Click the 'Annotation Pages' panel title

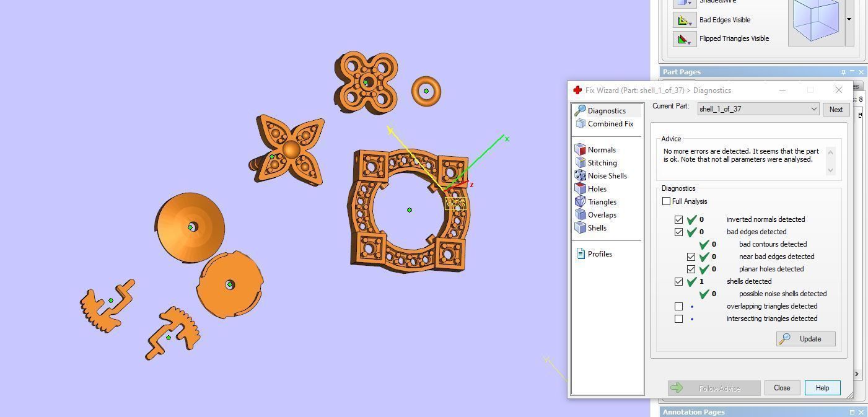click(x=693, y=412)
